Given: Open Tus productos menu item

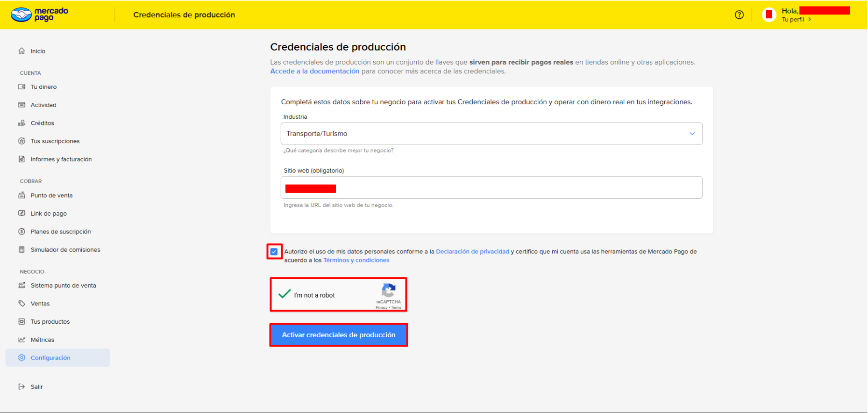Looking at the screenshot, I should (50, 321).
